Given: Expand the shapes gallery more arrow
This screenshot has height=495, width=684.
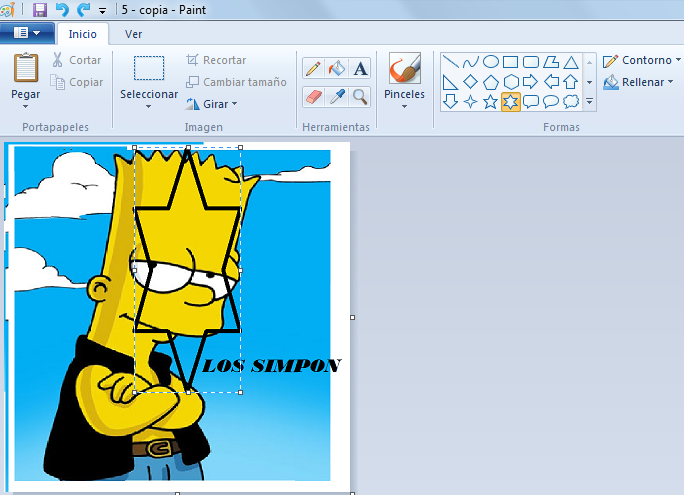Looking at the screenshot, I should (590, 101).
